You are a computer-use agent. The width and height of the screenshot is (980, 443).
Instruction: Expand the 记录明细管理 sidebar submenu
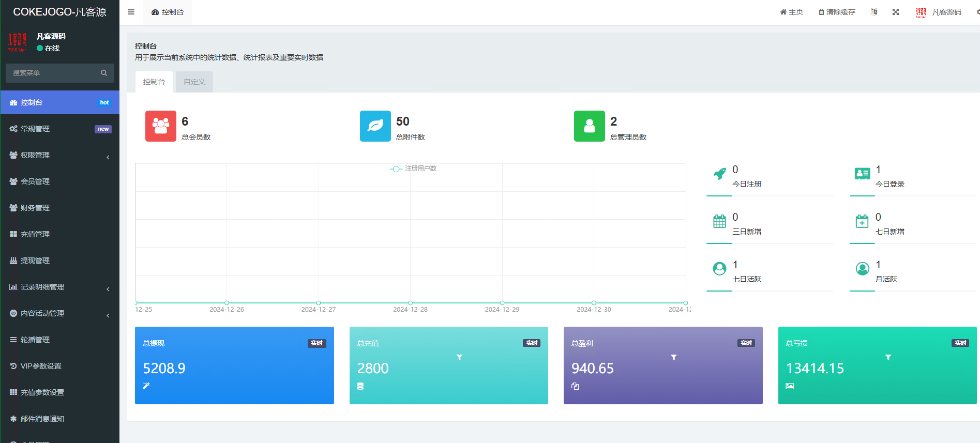60,287
